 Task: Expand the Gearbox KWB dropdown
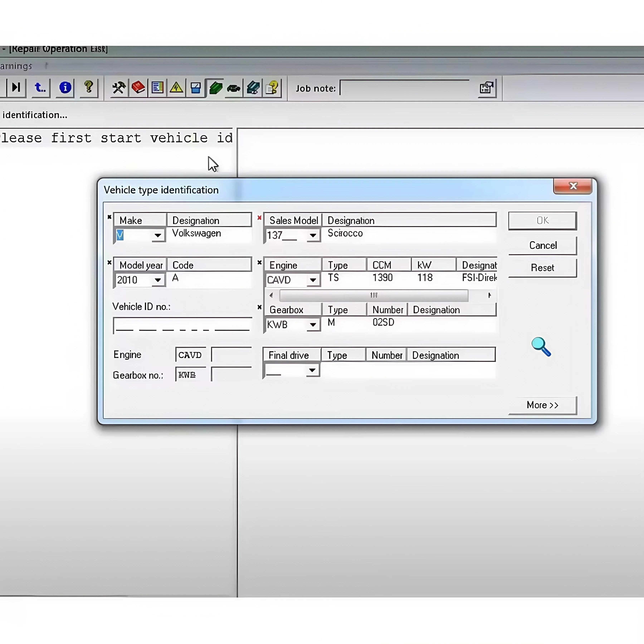tap(313, 325)
